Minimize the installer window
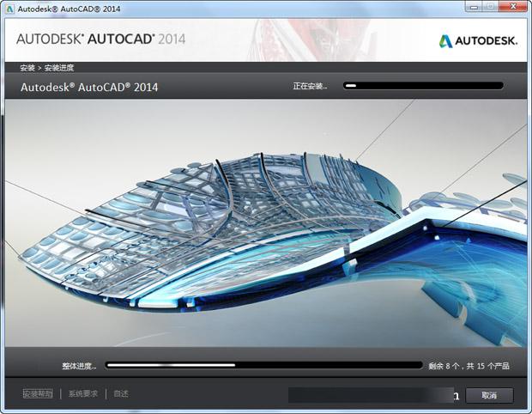532x414 pixels. [x=475, y=7]
